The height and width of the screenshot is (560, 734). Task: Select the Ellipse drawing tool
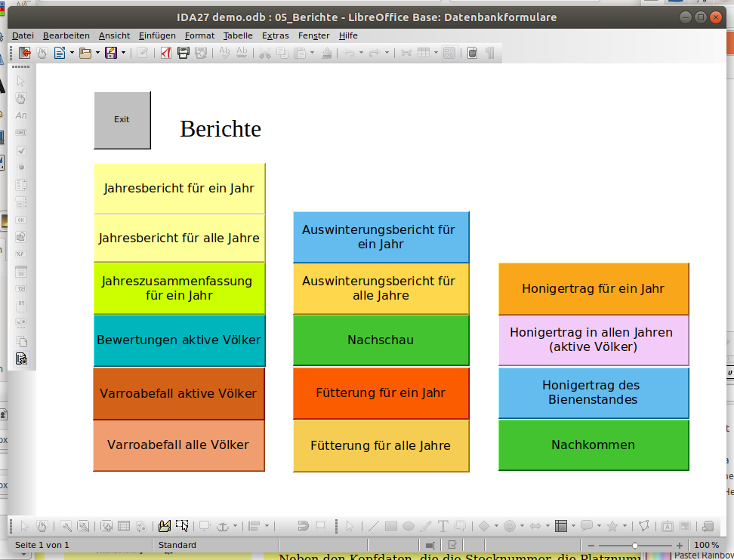click(409, 526)
